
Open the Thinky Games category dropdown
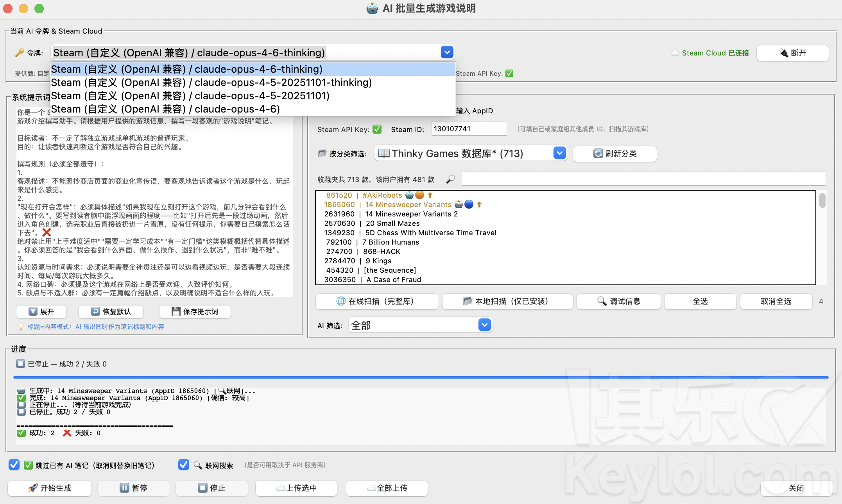[x=560, y=154]
